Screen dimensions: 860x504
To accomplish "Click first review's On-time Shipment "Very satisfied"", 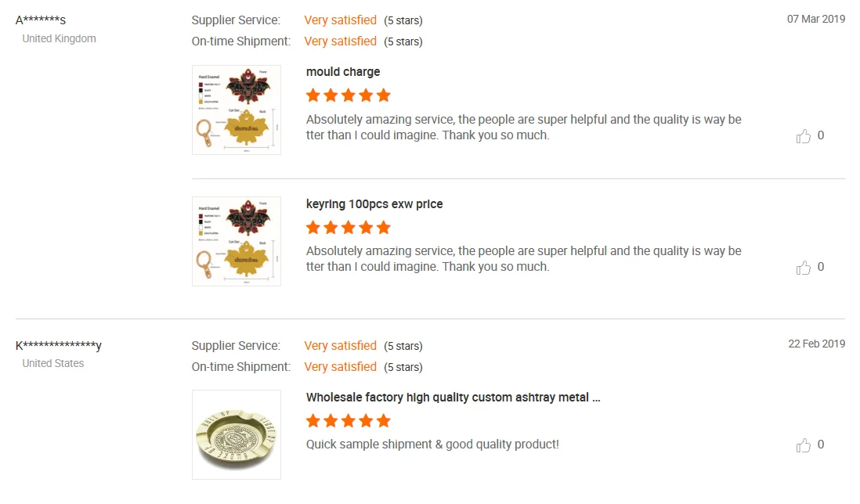I will tap(340, 41).
